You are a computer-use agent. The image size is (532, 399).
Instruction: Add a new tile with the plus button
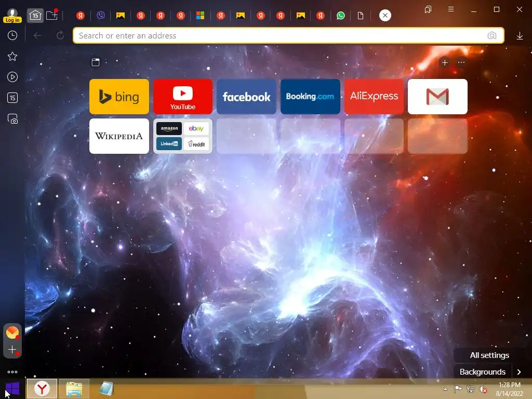(445, 62)
